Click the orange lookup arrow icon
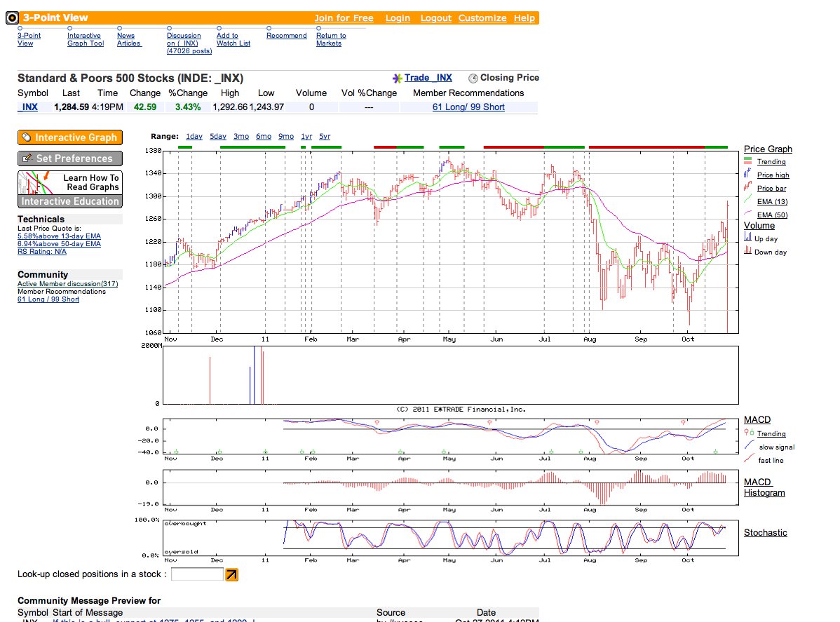 click(x=231, y=575)
